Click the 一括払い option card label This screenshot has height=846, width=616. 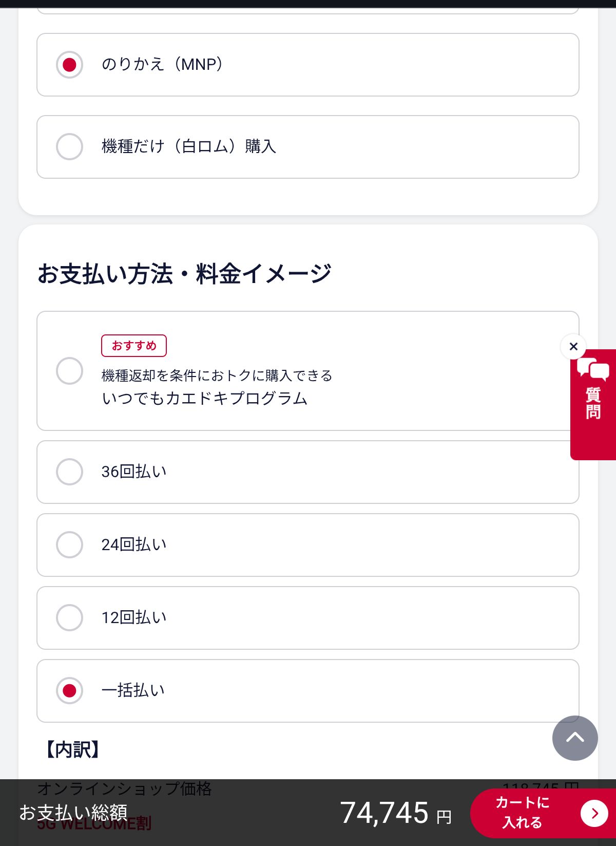[133, 690]
